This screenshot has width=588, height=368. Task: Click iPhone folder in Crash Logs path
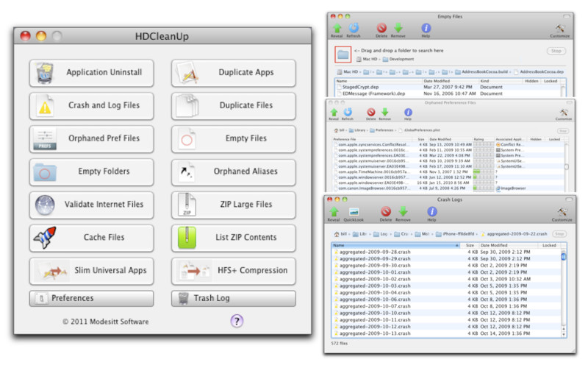pyautogui.click(x=455, y=234)
